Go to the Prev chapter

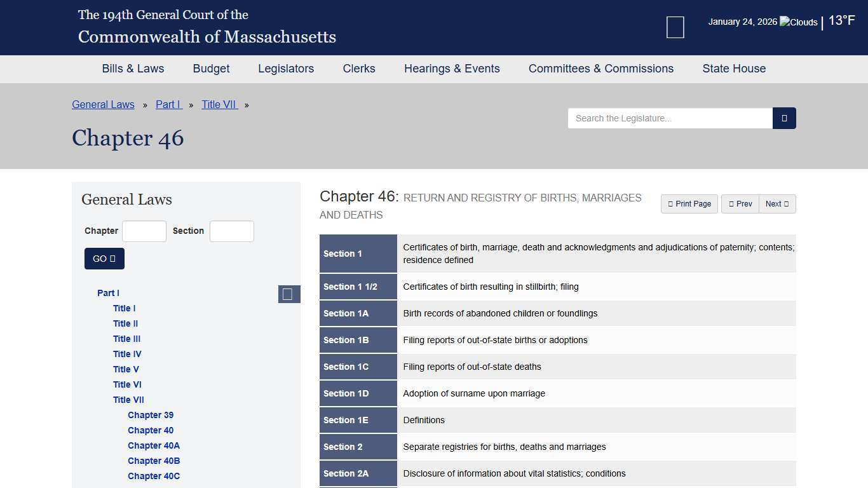pyautogui.click(x=740, y=204)
